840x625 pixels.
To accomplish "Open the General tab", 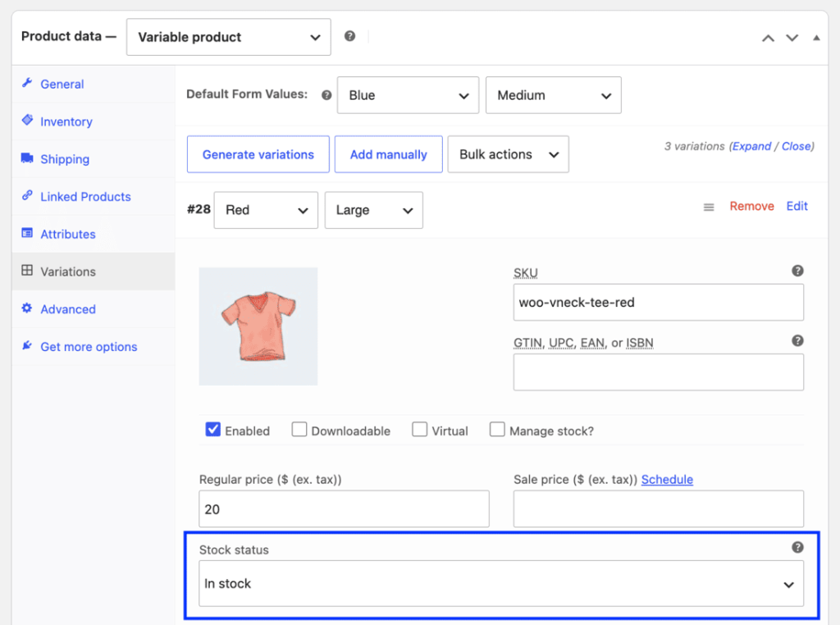I will click(x=94, y=84).
